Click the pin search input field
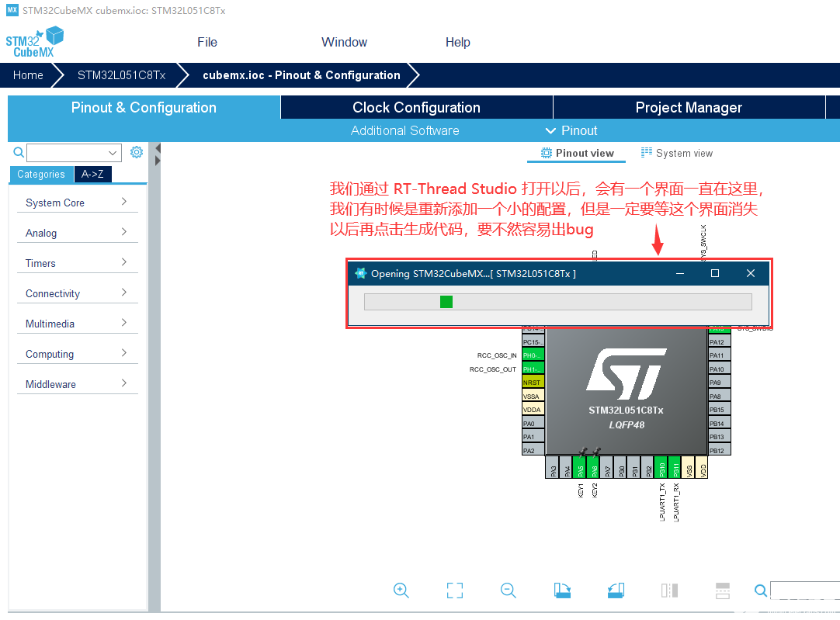Screen dimensions: 840x620 pyautogui.click(x=805, y=590)
